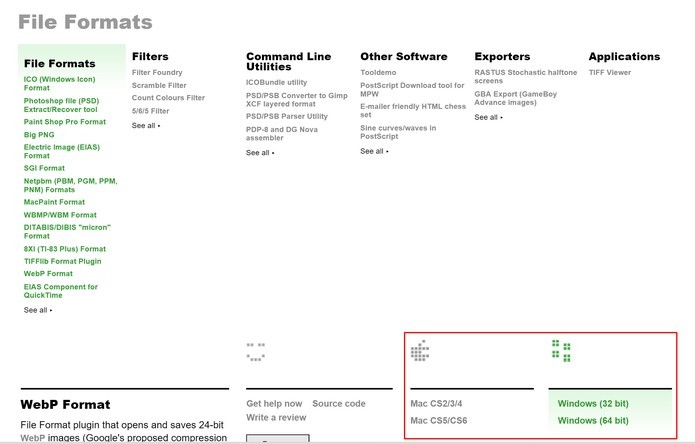Choose the Mac CS5/CS6 download
The width and height of the screenshot is (695, 444).
coord(439,421)
